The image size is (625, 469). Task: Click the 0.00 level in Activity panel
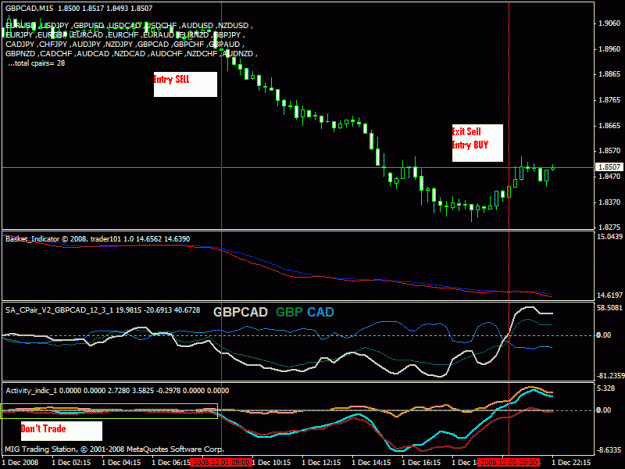pos(604,410)
